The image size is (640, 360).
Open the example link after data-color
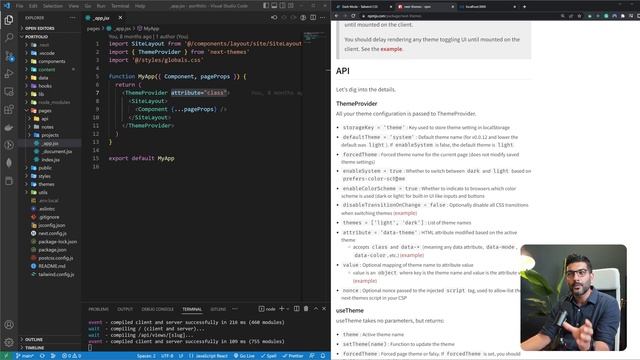[x=411, y=255]
